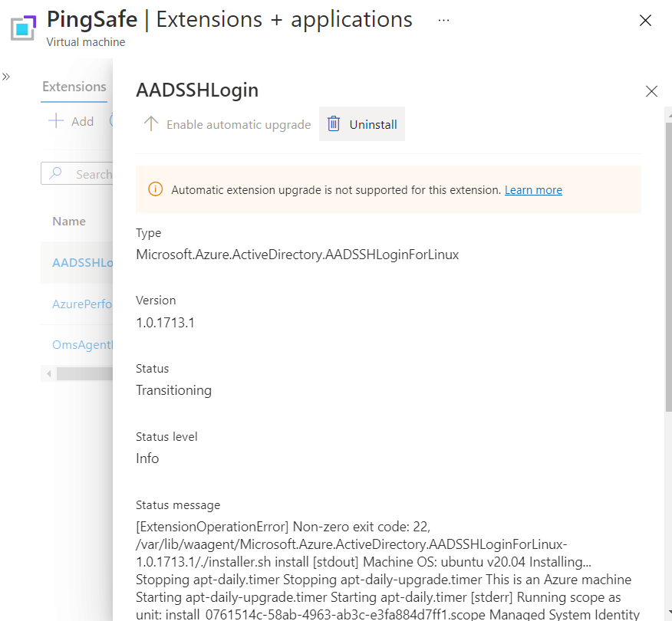
Task: Click Enable automatic upgrade
Action: coord(228,124)
